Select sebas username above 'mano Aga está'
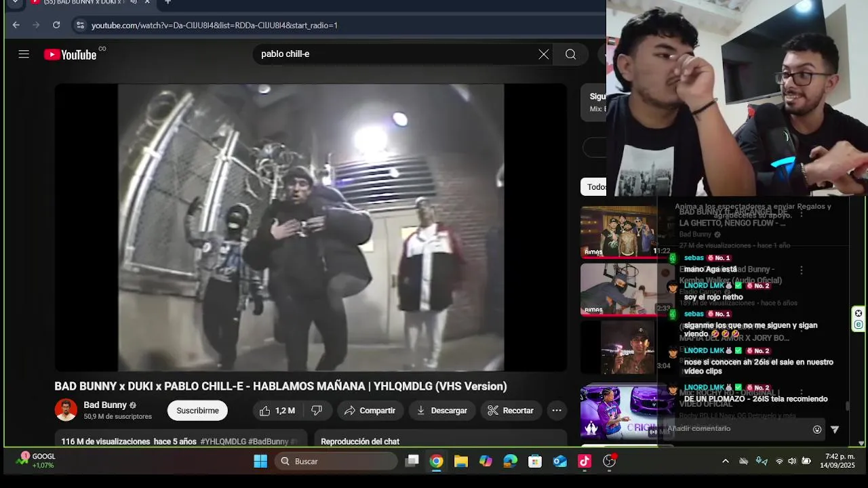This screenshot has height=488, width=868. (x=694, y=258)
